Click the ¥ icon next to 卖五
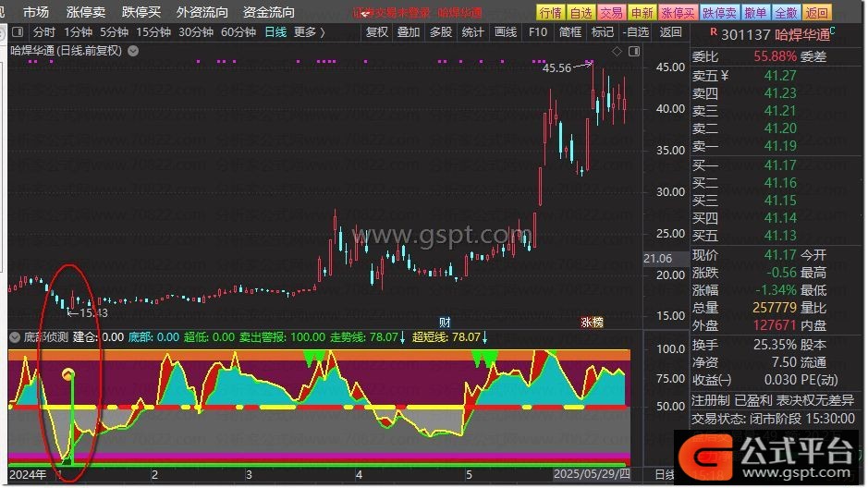The width and height of the screenshot is (868, 488). [x=725, y=76]
